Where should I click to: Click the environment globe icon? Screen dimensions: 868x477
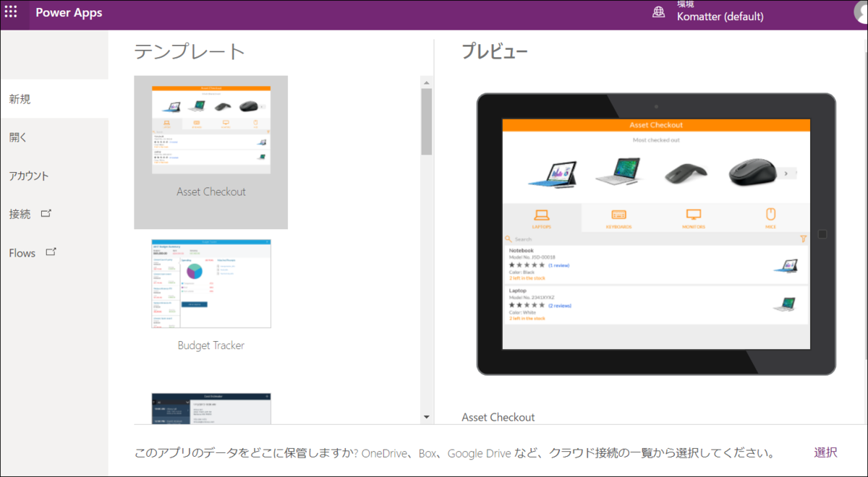[658, 12]
